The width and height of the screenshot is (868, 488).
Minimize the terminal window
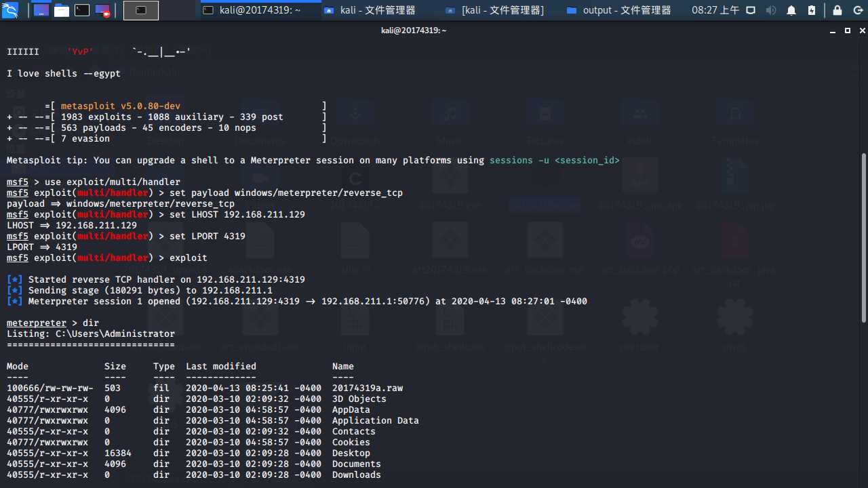834,30
